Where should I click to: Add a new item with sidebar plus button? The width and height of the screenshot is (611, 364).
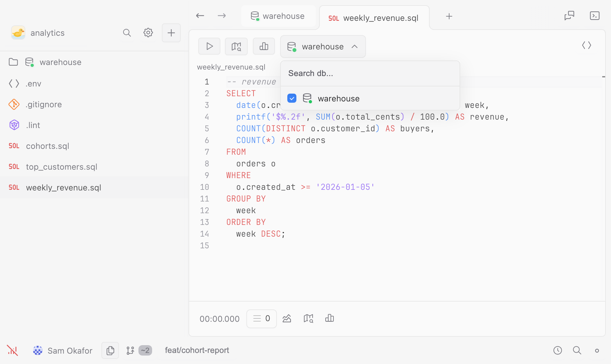pos(171,33)
